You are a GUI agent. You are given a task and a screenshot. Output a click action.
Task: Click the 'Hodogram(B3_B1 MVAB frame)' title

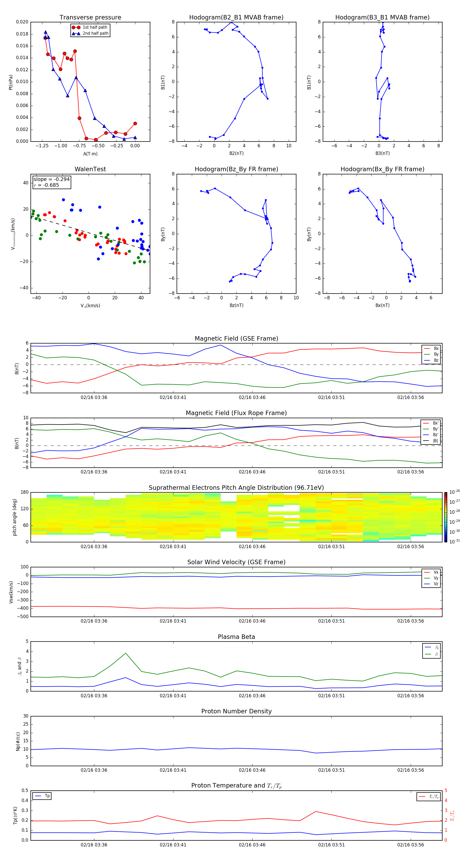pyautogui.click(x=382, y=18)
